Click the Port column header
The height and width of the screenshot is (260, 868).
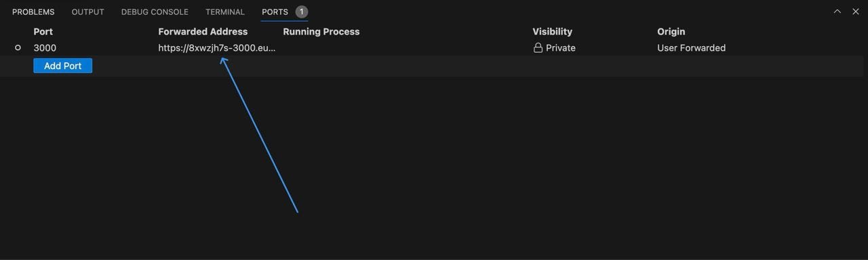pyautogui.click(x=43, y=31)
